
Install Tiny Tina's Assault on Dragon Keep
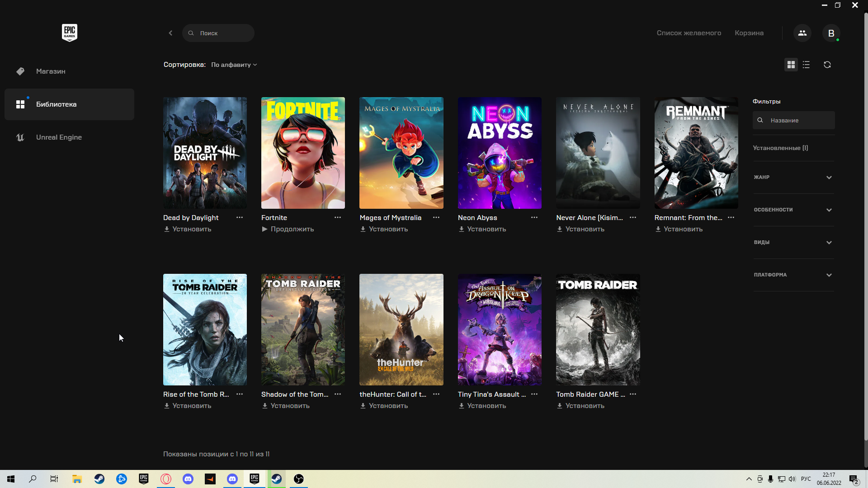click(482, 406)
